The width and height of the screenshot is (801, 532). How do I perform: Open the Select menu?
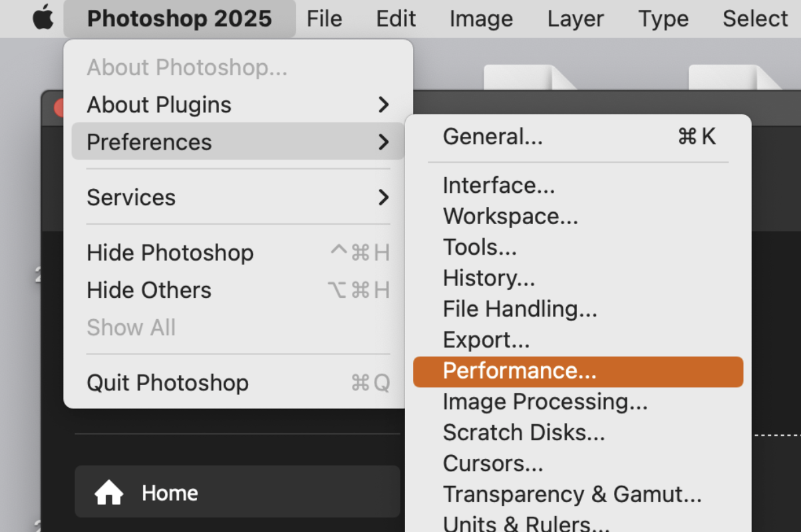pos(754,18)
